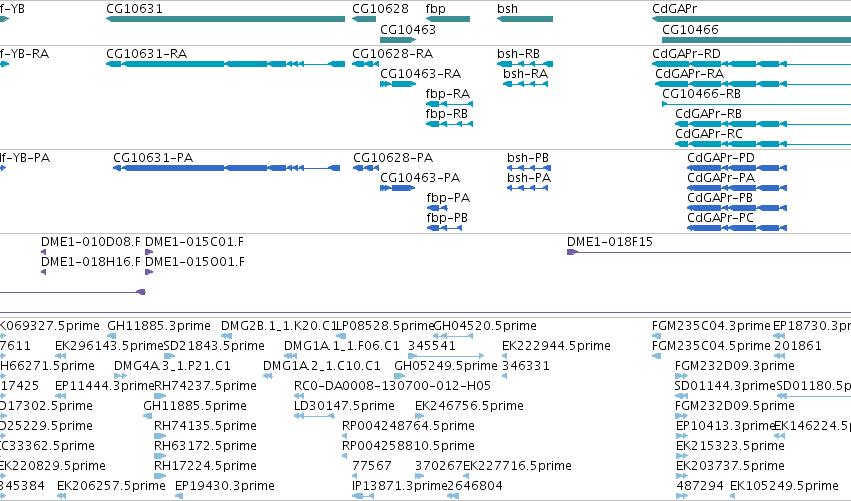
Task: Select EST FGM232D09.3prime
Action: click(682, 376)
